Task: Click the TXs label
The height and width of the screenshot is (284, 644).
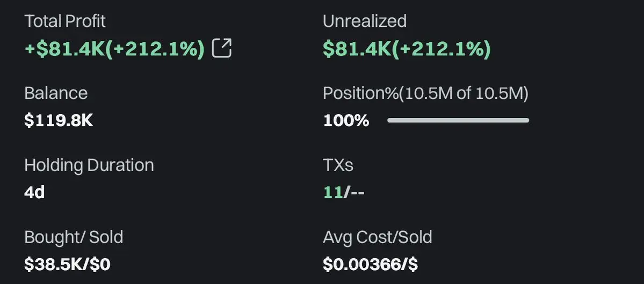Action: point(338,165)
